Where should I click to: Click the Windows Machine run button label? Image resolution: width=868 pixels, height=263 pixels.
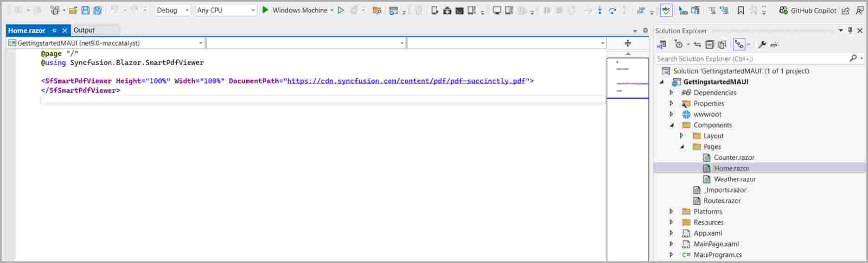coord(300,10)
